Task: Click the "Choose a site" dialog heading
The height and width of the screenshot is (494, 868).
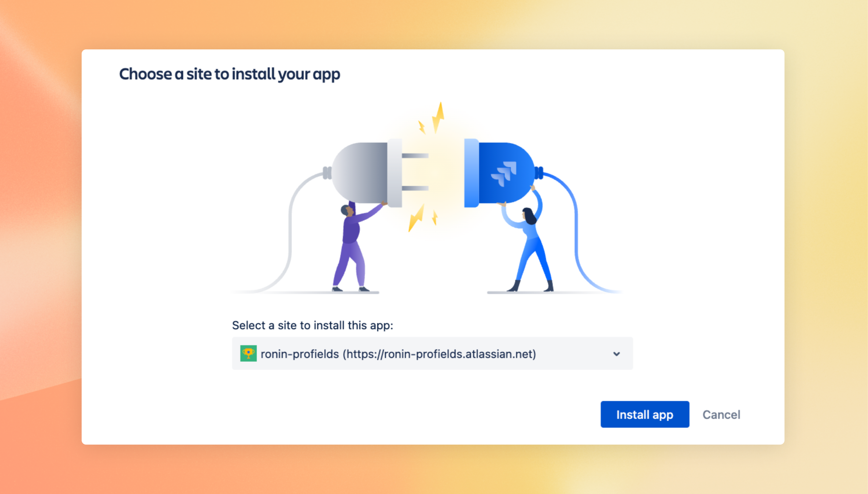Action: click(x=230, y=74)
